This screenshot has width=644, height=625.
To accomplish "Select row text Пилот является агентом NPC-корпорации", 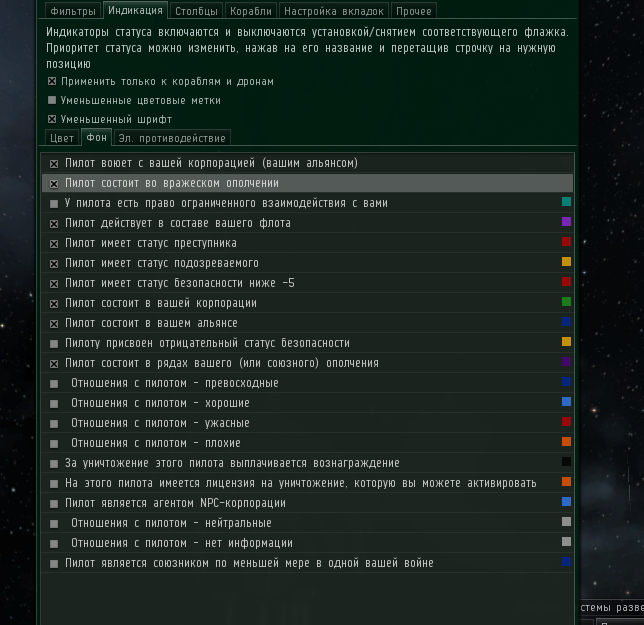I will pos(175,503).
